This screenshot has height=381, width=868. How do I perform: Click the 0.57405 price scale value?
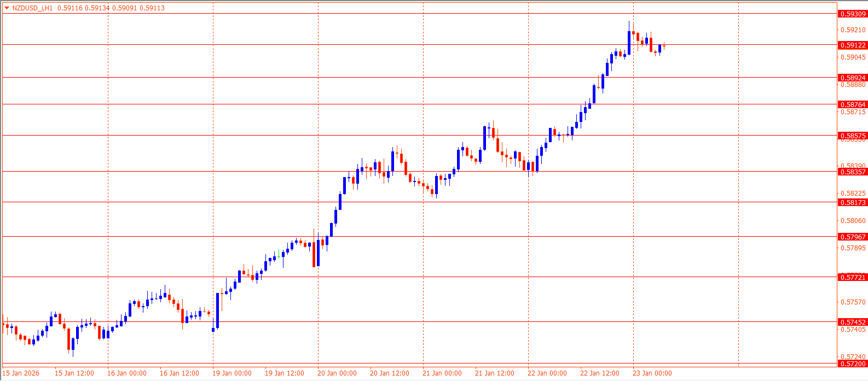pyautogui.click(x=853, y=330)
